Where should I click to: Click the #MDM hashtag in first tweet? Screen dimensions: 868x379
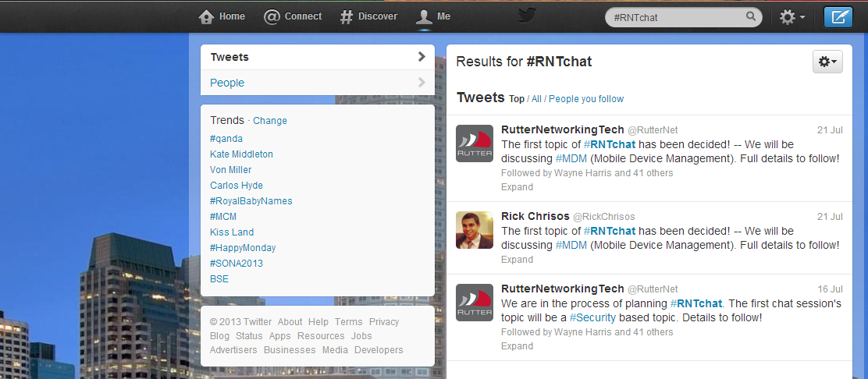(571, 158)
